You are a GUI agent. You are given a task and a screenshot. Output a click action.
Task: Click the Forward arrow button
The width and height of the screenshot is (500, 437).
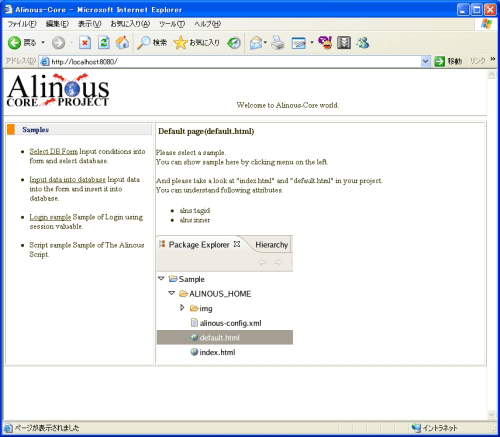coord(58,43)
